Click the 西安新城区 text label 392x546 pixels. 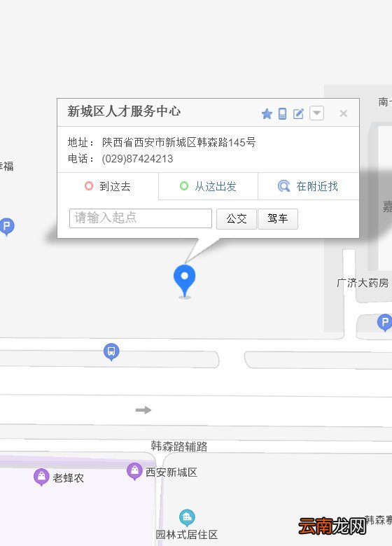point(171,472)
